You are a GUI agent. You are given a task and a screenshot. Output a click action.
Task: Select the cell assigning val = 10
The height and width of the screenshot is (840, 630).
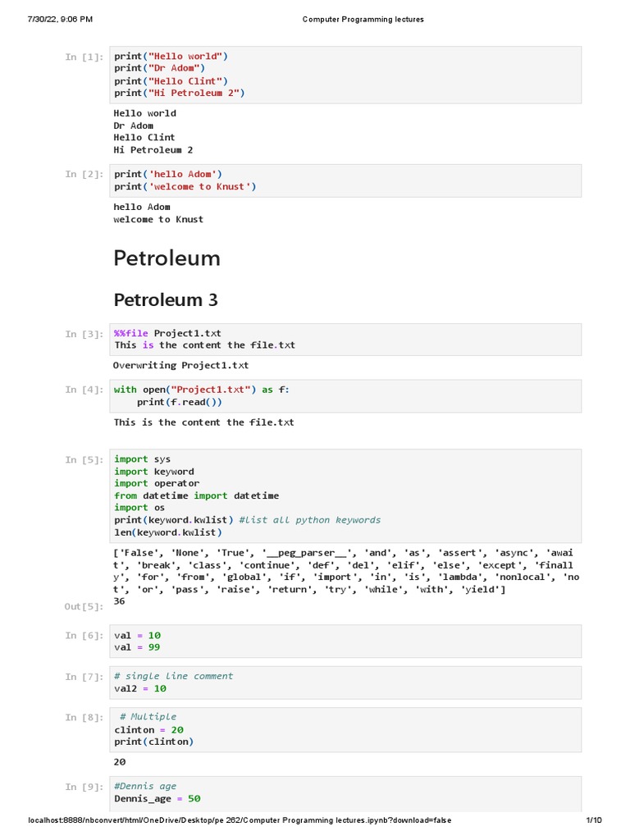[x=345, y=641]
